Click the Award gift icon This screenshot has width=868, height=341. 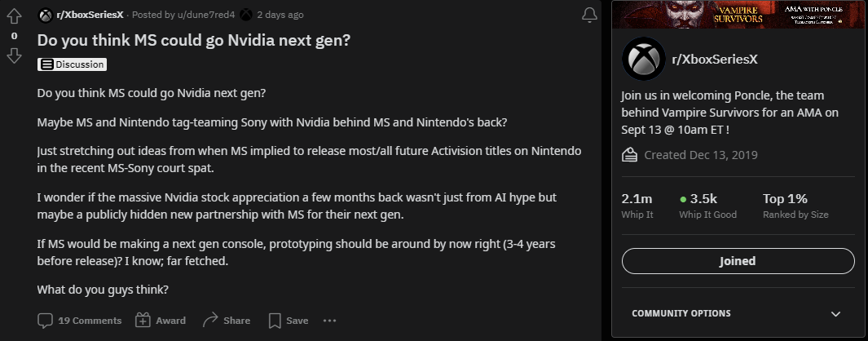[143, 321]
